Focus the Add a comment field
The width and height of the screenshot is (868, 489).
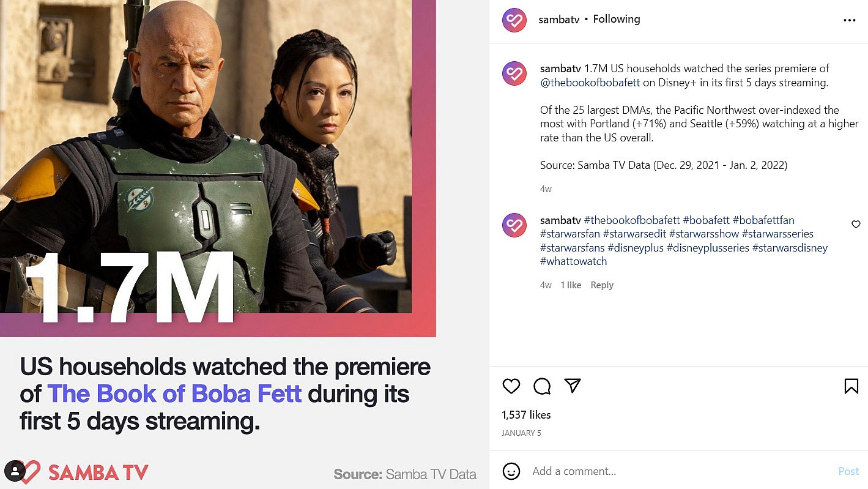(x=679, y=471)
